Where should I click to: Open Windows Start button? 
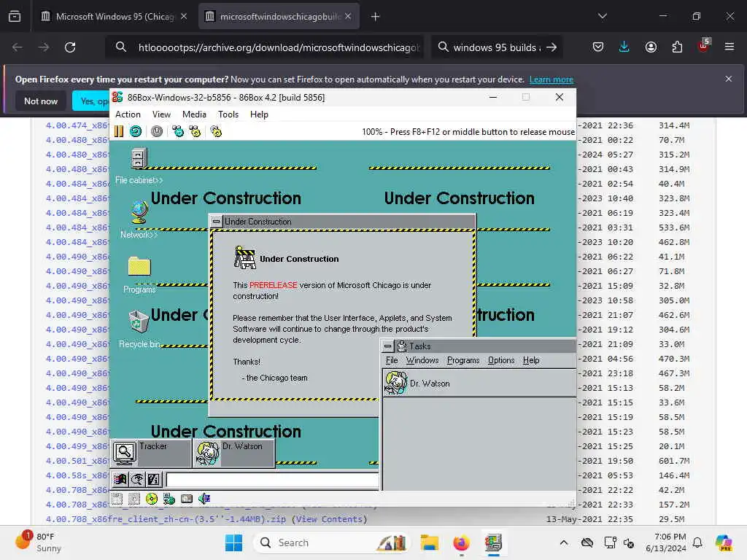point(233,542)
